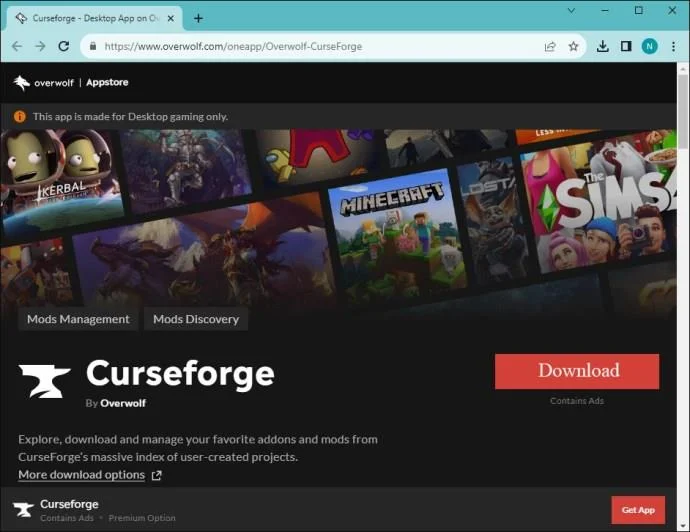Bookmark this page with the star icon
Screen dimensions: 690x532
tap(573, 46)
